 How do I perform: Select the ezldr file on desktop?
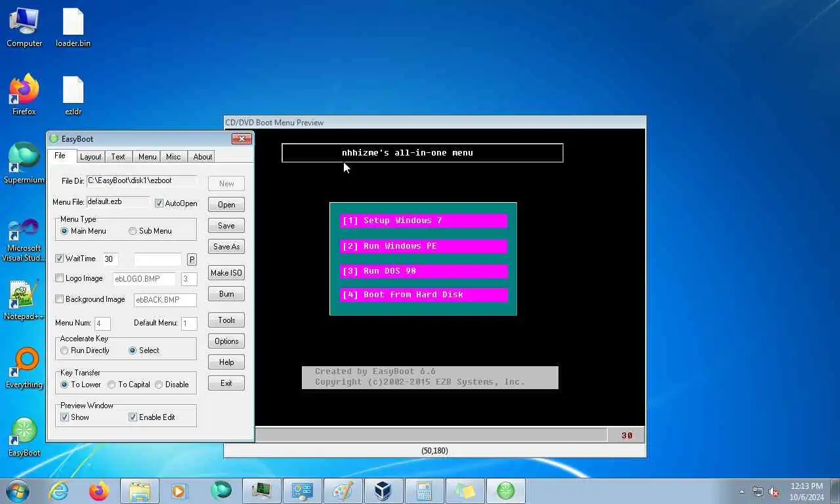[73, 96]
